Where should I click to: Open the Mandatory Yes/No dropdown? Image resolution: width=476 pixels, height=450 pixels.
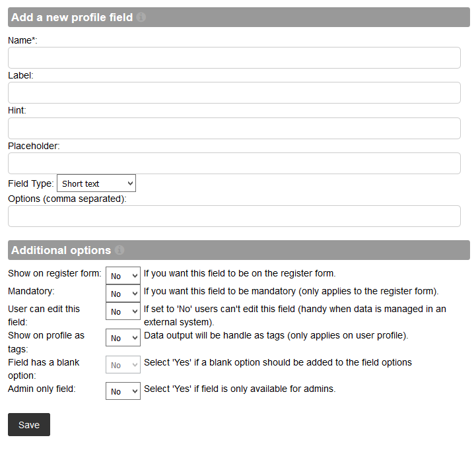[123, 294]
